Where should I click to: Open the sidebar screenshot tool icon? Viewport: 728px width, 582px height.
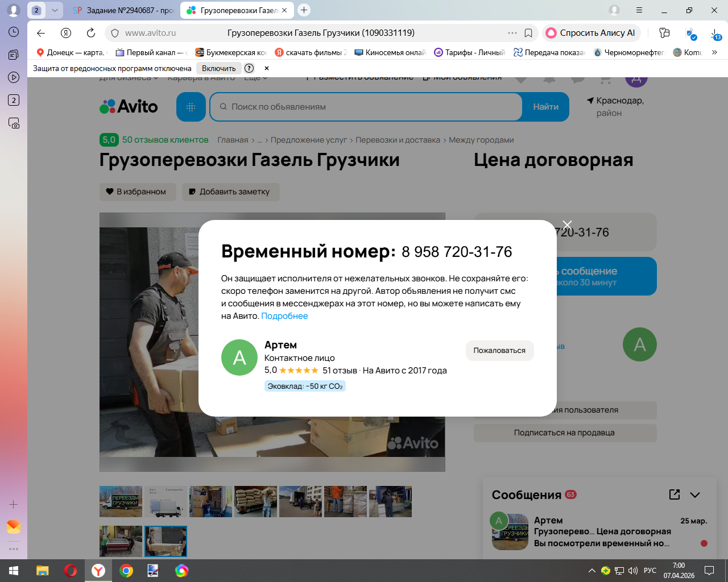14,123
